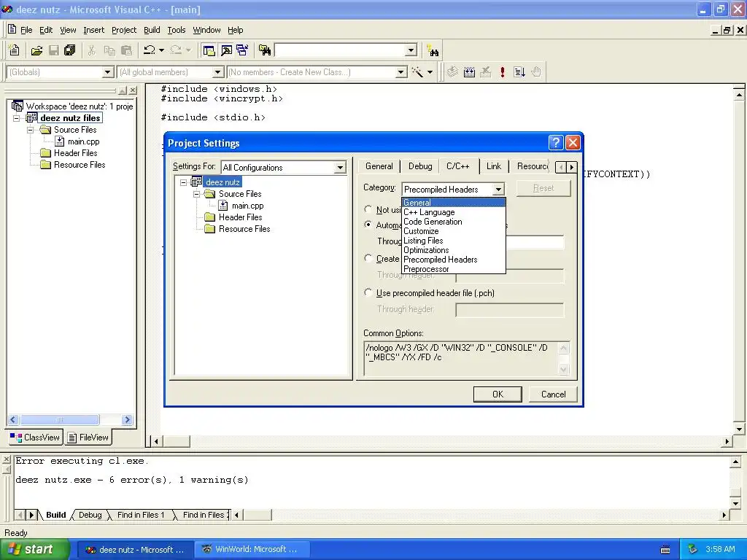Click the red Execute Program icon
The image size is (747, 560).
pos(502,72)
